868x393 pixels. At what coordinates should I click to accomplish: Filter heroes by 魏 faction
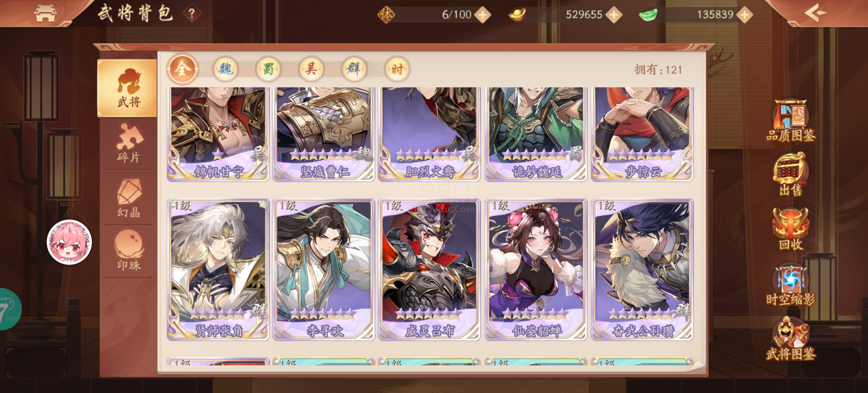coord(226,69)
